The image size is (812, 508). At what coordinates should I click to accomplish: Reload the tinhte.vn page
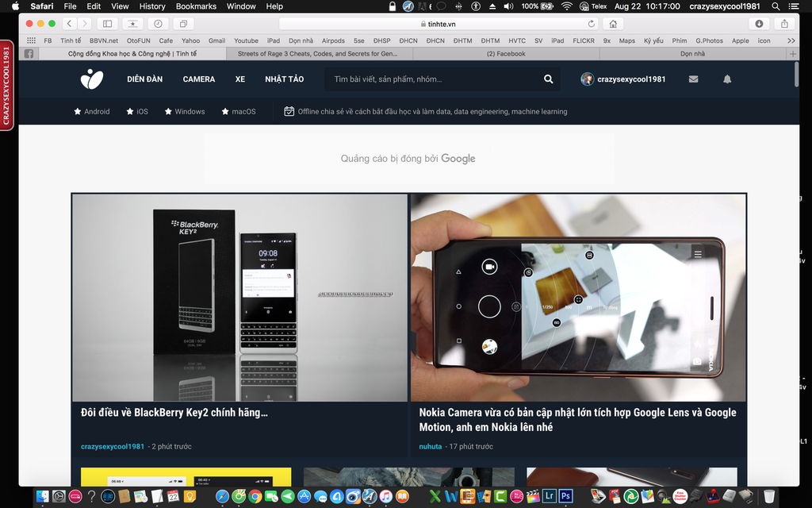click(591, 24)
